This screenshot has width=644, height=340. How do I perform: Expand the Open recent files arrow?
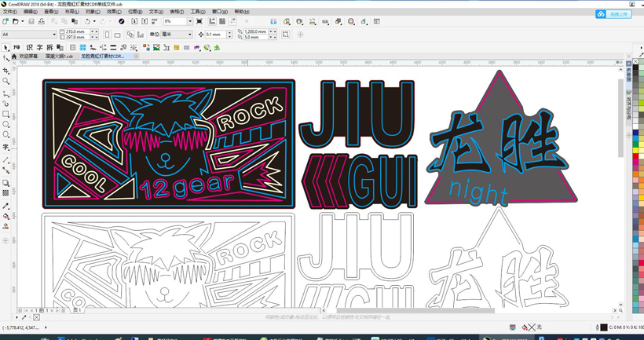tap(22, 21)
